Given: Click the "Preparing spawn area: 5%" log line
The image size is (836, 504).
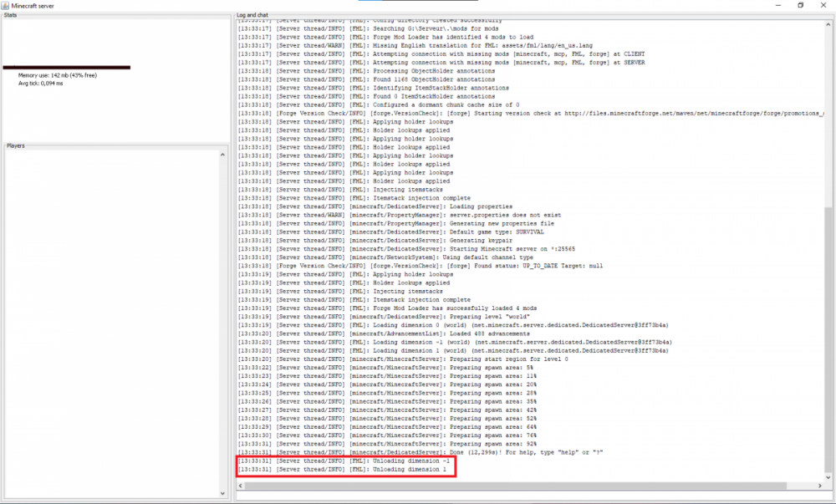Looking at the screenshot, I should pos(385,368).
